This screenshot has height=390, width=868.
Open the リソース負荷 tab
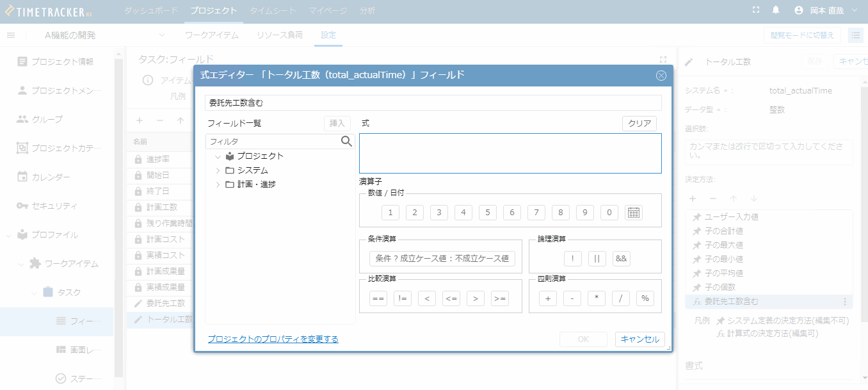(280, 35)
